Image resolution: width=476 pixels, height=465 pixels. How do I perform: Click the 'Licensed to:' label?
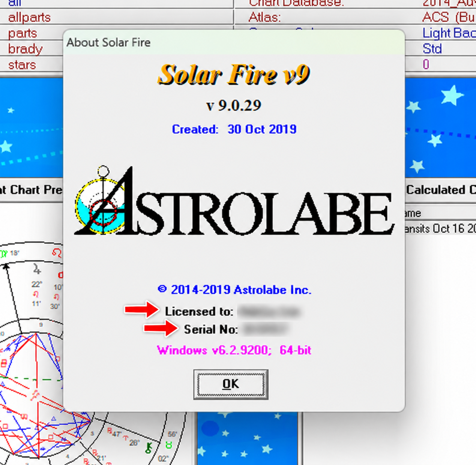(x=199, y=311)
